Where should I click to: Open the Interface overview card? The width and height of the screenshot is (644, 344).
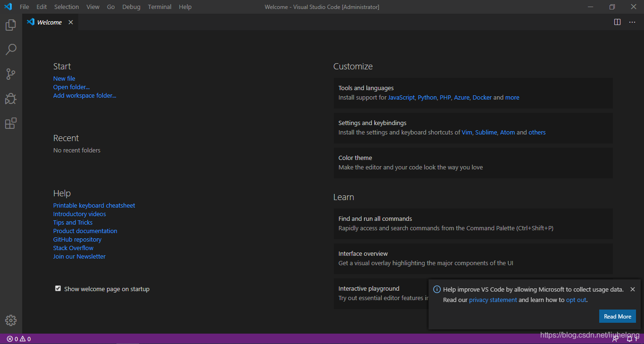click(473, 259)
